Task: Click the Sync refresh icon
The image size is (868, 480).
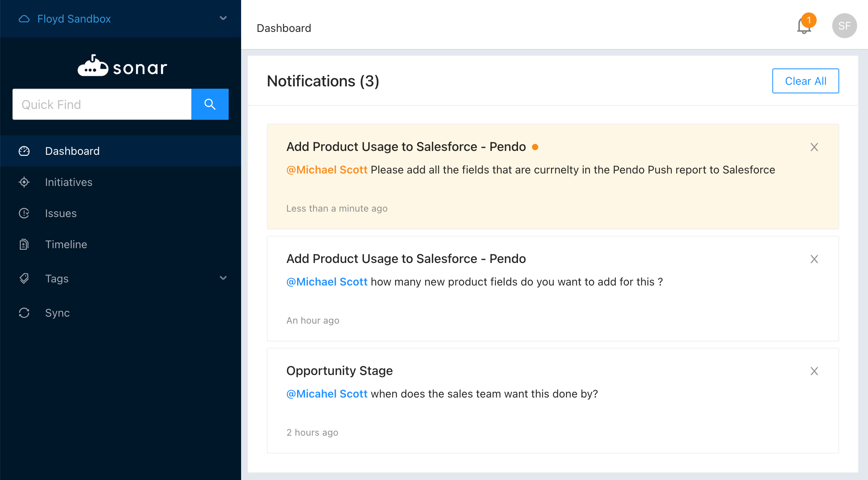Action: [x=24, y=313]
